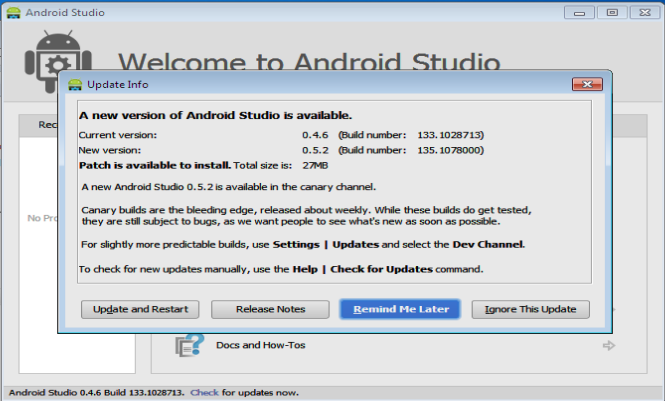This screenshot has width=665, height=401.
Task: Open Docs and How-Tos entry
Action: pos(260,345)
